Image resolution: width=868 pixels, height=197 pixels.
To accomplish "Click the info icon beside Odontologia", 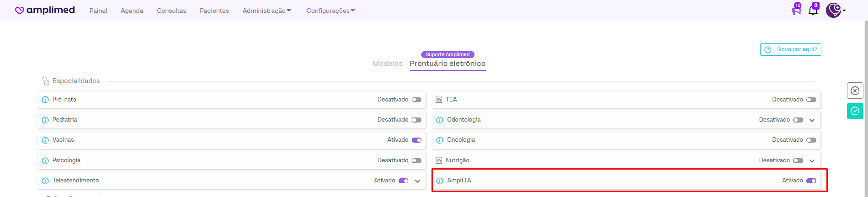I will (x=440, y=120).
